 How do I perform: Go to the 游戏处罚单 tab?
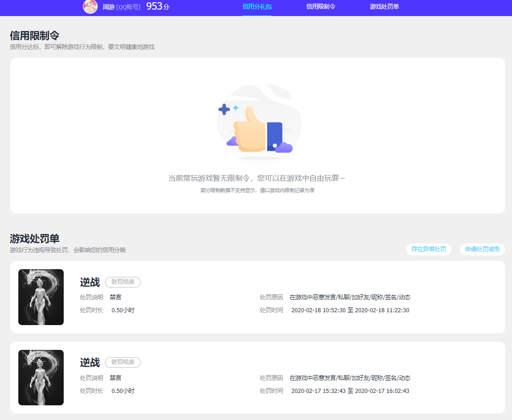(384, 6)
